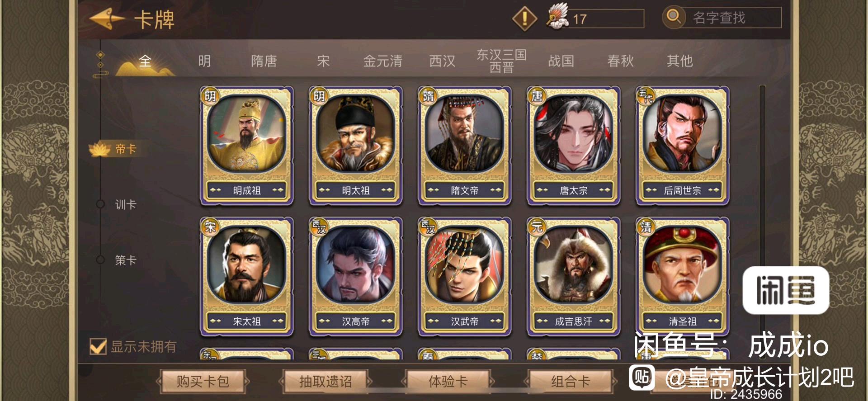
Task: Open the 组合卡 button
Action: (x=570, y=382)
